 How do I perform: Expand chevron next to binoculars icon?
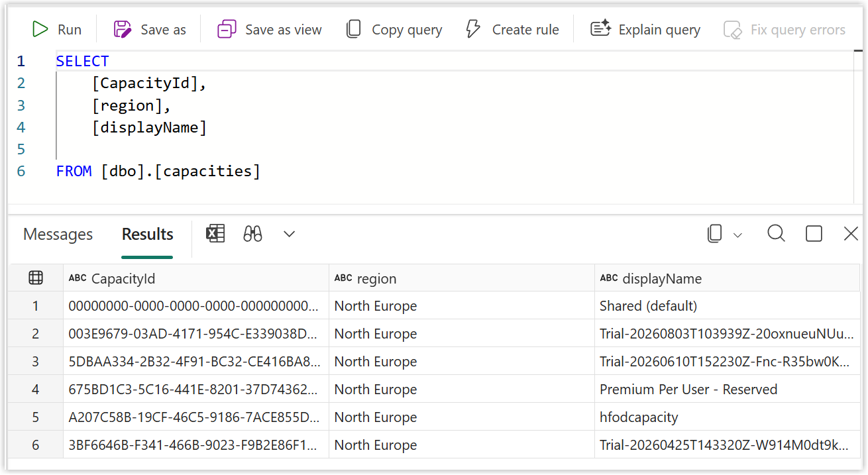(289, 234)
